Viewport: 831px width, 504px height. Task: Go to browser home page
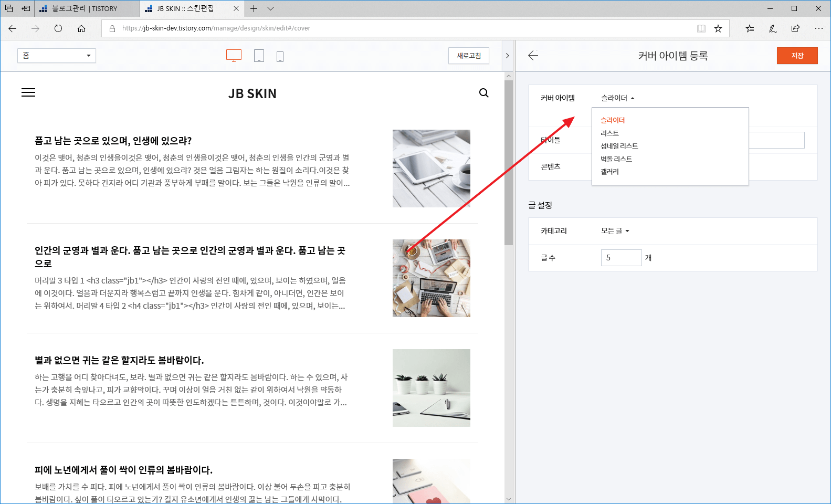point(81,28)
